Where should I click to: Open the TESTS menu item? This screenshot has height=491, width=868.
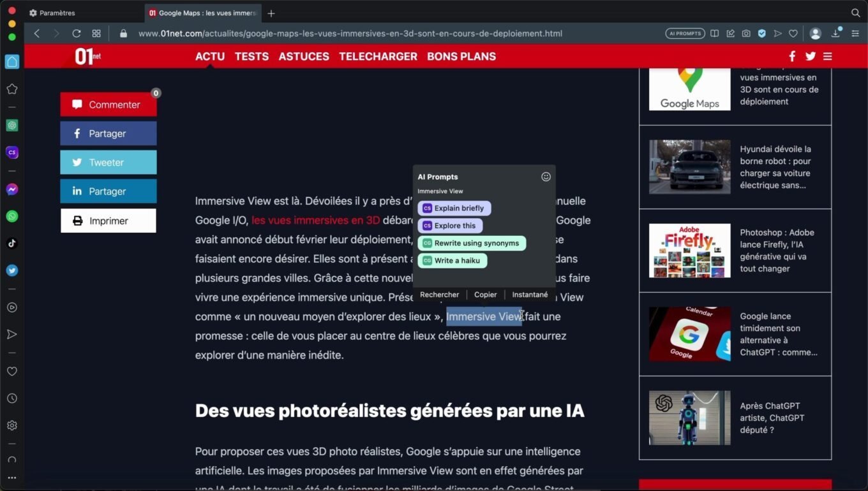coord(251,56)
